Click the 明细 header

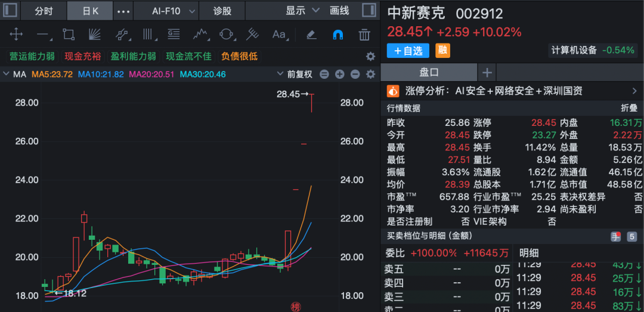(529, 252)
